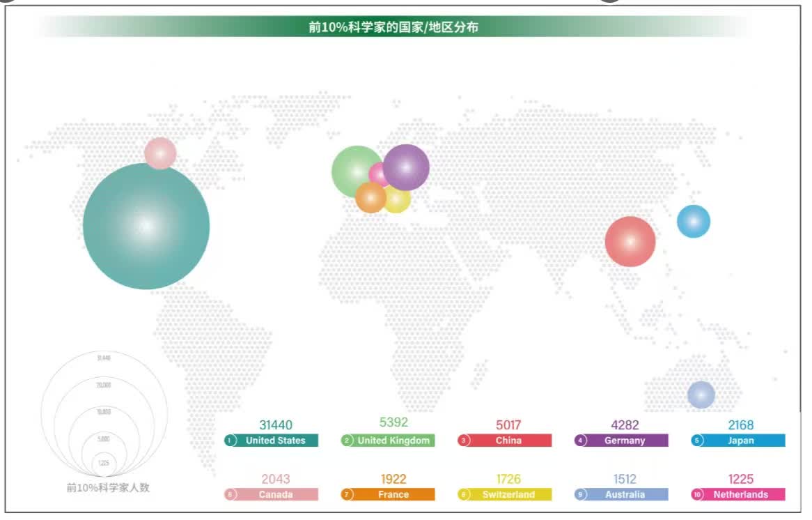Click the rank 4 badge beside Germany
Screen dimensions: 812x520
(x=579, y=441)
